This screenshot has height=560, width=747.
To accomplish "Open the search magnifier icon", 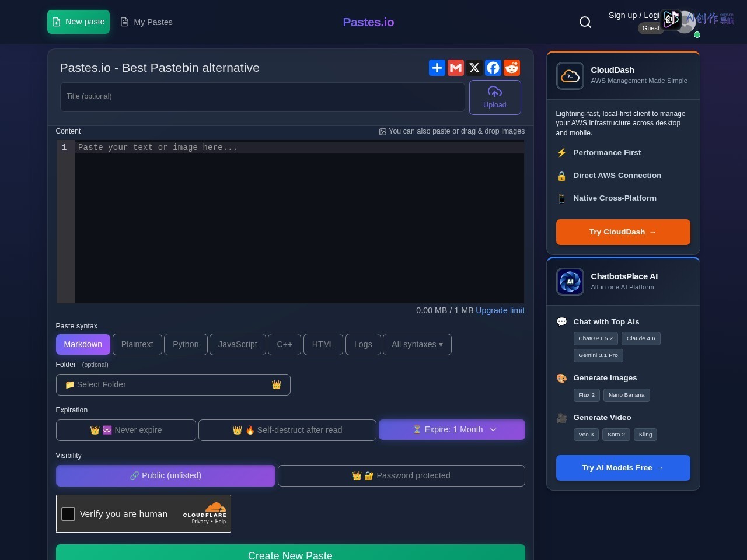I will point(585,22).
